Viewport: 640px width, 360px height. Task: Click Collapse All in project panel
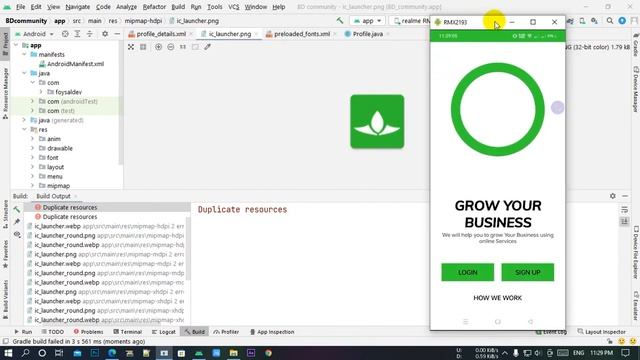(89, 34)
